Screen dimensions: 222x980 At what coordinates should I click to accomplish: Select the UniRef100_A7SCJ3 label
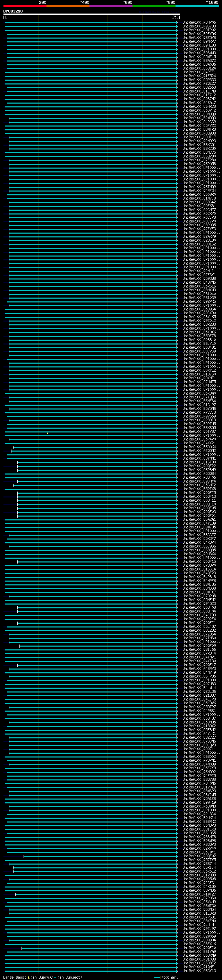[199, 412]
